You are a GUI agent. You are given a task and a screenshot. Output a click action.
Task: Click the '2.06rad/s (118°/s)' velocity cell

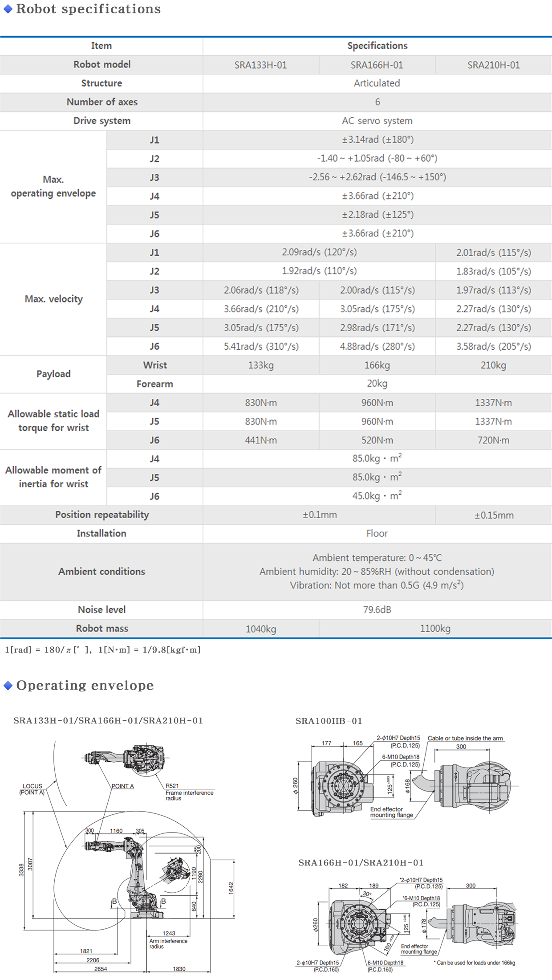pyautogui.click(x=261, y=290)
